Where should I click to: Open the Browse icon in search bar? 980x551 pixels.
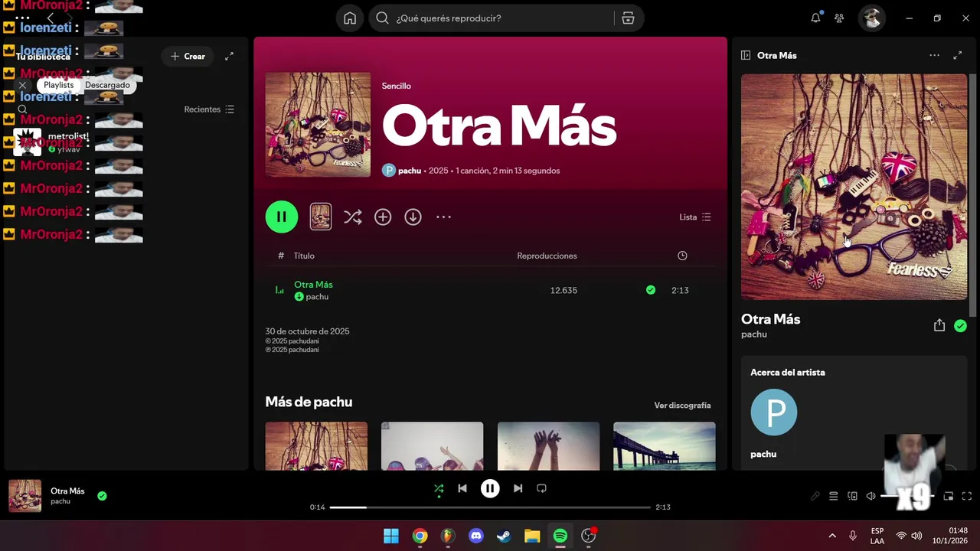628,18
